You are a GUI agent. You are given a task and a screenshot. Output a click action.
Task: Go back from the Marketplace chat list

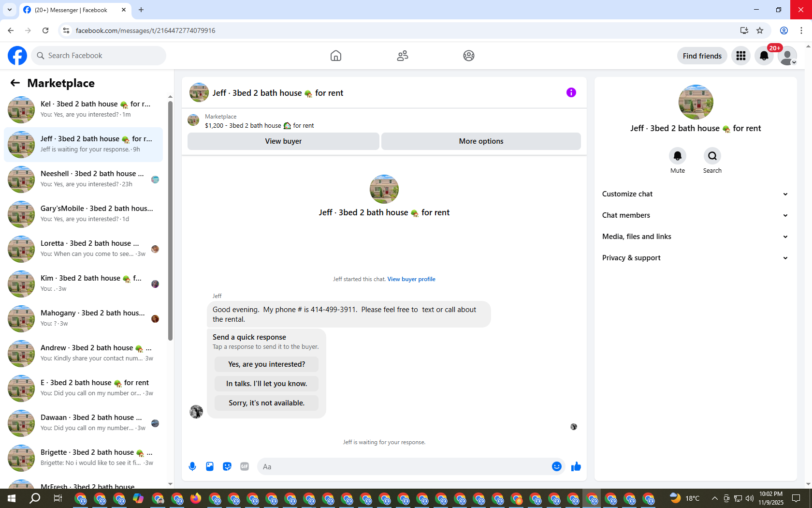(x=15, y=83)
